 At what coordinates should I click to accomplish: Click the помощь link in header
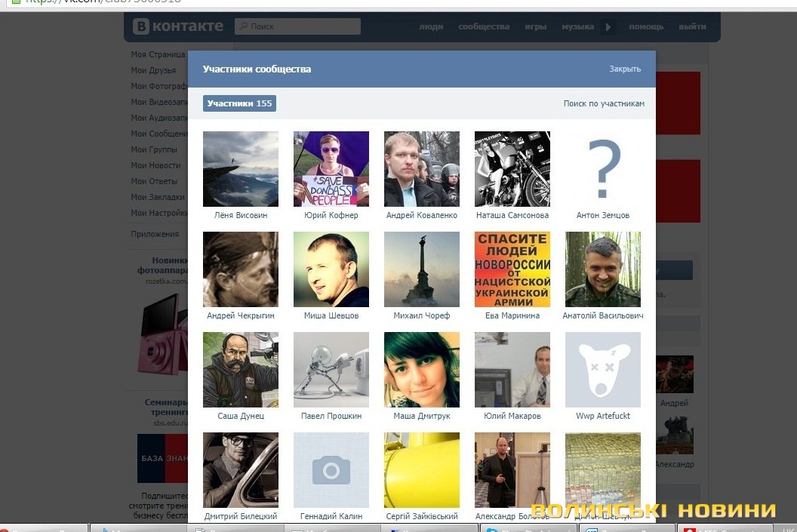tap(646, 26)
